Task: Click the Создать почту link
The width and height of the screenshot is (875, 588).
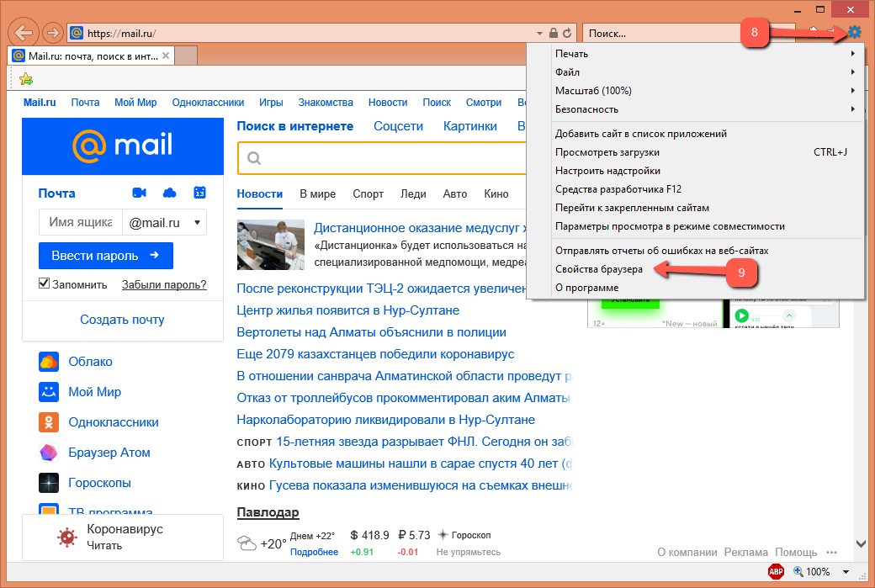Action: [x=122, y=320]
